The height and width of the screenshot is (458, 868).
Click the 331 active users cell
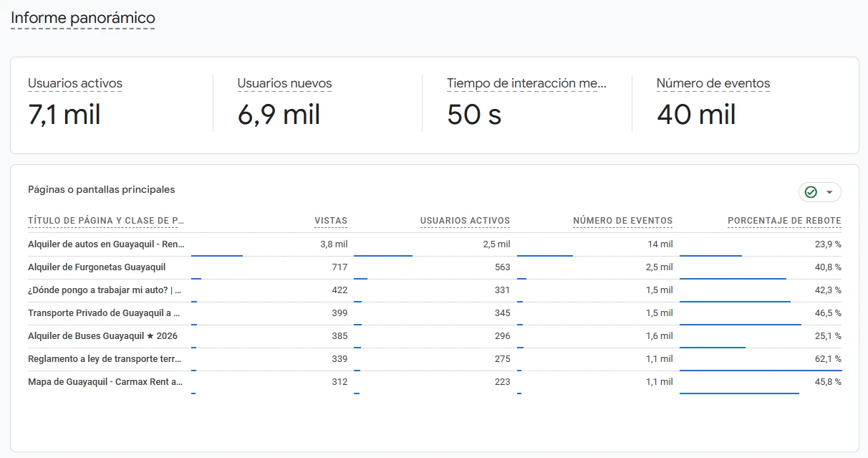[502, 290]
